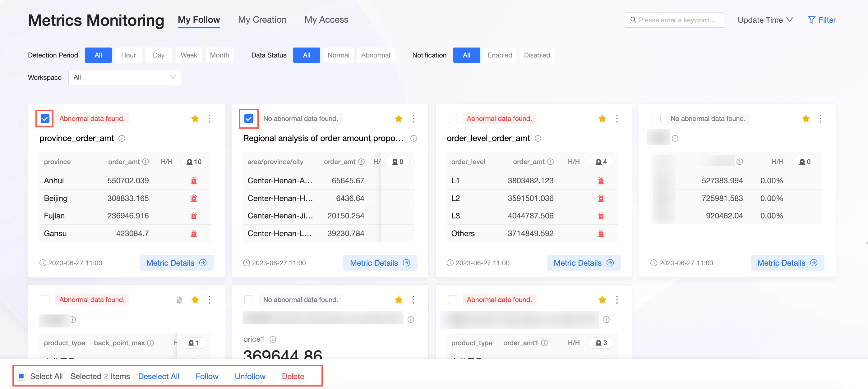The width and height of the screenshot is (868, 389).
Task: Select Abnormal data status filter
Action: (375, 55)
